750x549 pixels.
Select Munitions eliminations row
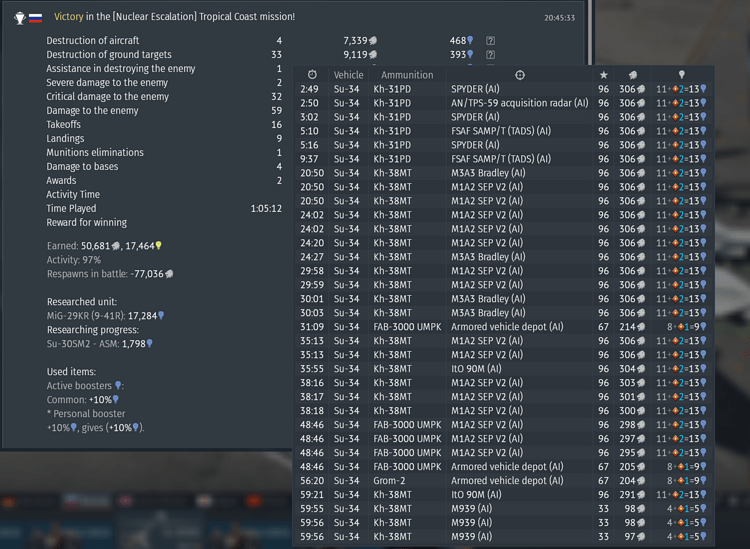point(164,152)
